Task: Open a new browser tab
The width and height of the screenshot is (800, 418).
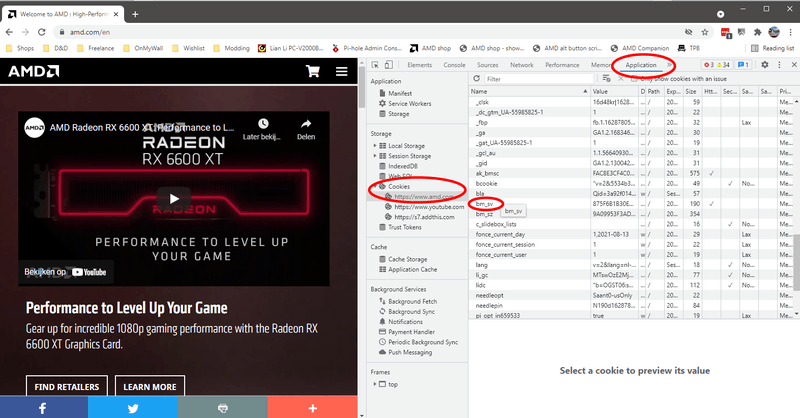Action: (135, 14)
